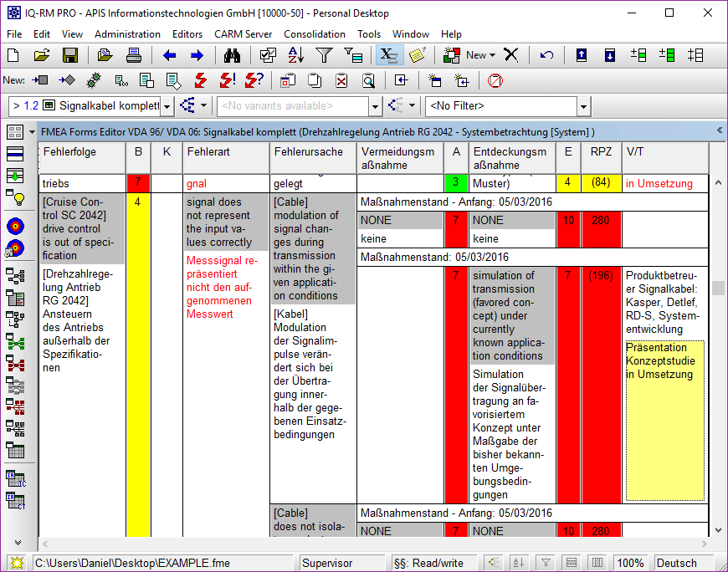Open the greyed tree dropdown beside variants combo
This screenshot has width=728, height=572.
[x=412, y=105]
